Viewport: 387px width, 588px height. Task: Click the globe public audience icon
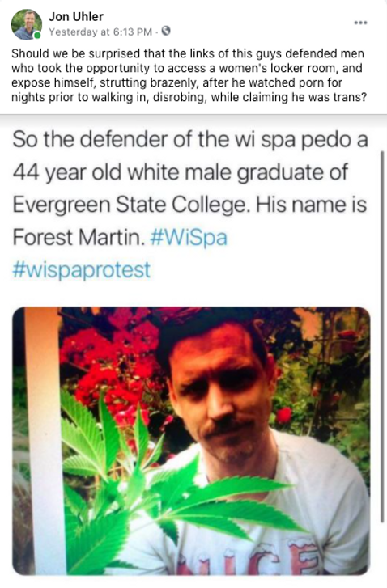pos(166,31)
